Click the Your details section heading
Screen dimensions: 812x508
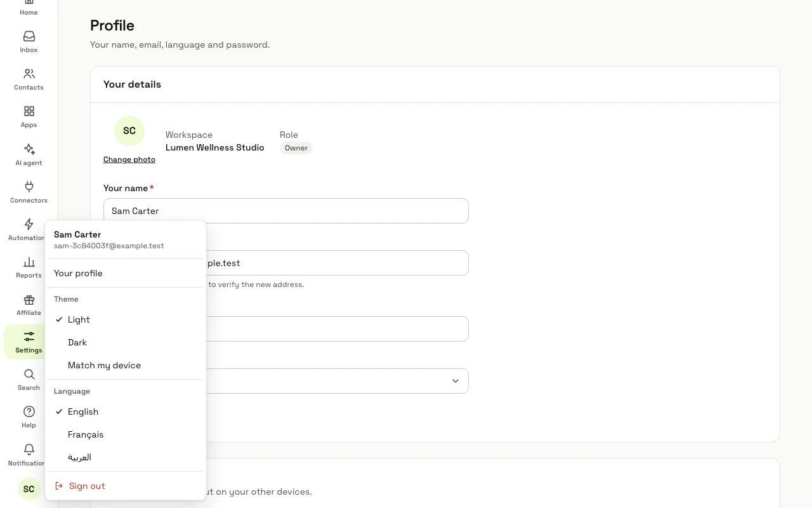(x=132, y=84)
